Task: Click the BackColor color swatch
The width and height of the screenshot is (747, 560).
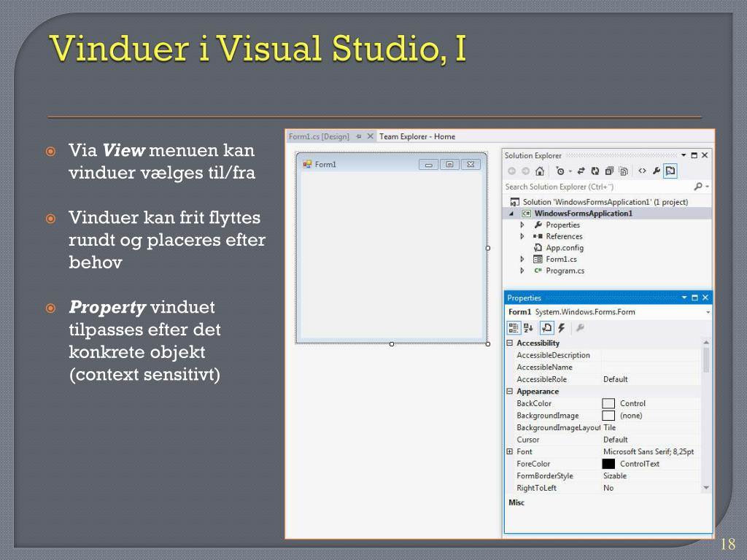Action: tap(608, 403)
